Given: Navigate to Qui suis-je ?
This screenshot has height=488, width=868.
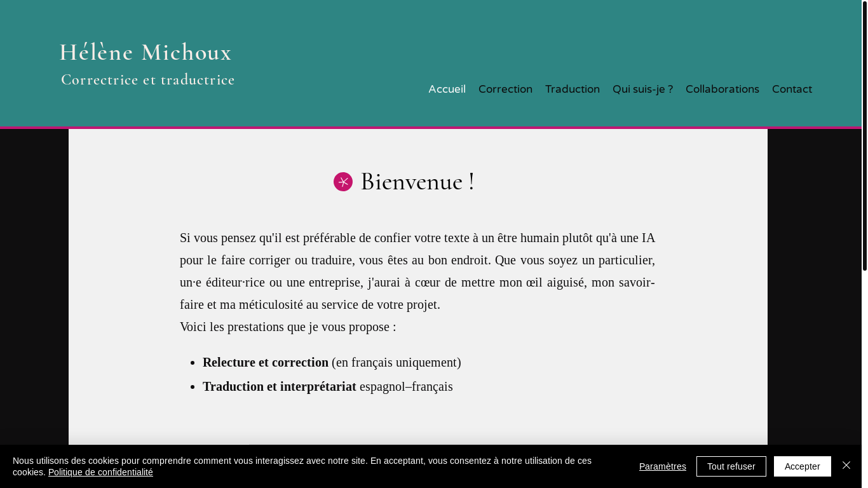Looking at the screenshot, I should 642,89.
